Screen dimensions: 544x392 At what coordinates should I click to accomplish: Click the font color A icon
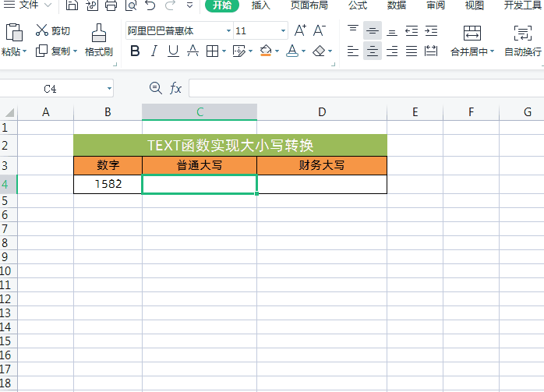point(292,51)
